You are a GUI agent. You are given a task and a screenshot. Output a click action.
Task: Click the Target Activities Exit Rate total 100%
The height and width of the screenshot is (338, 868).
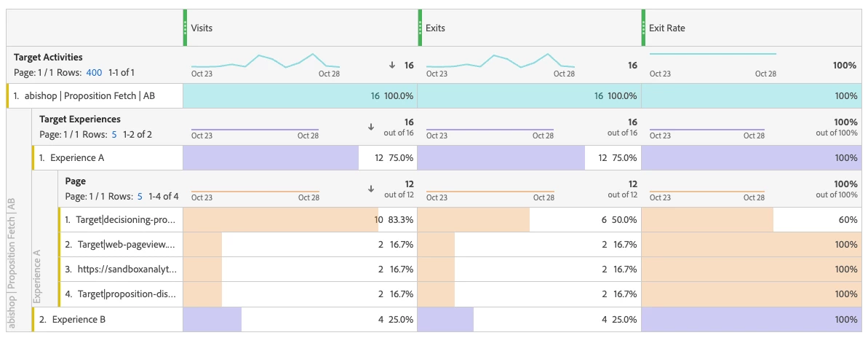pos(845,65)
